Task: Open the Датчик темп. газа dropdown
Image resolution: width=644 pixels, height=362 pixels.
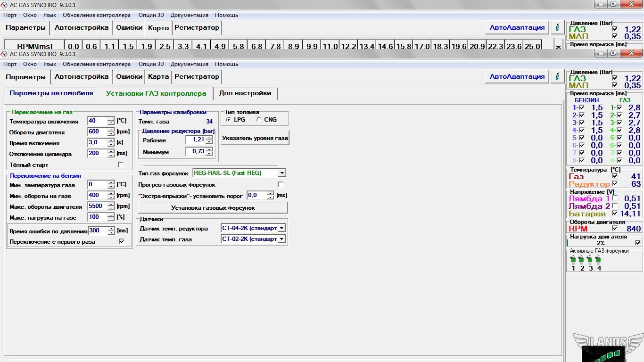Action: point(281,239)
